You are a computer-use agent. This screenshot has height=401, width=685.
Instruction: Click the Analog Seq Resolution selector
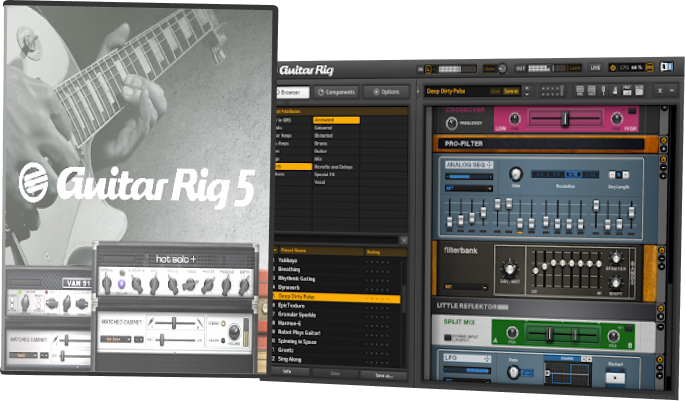(x=564, y=174)
